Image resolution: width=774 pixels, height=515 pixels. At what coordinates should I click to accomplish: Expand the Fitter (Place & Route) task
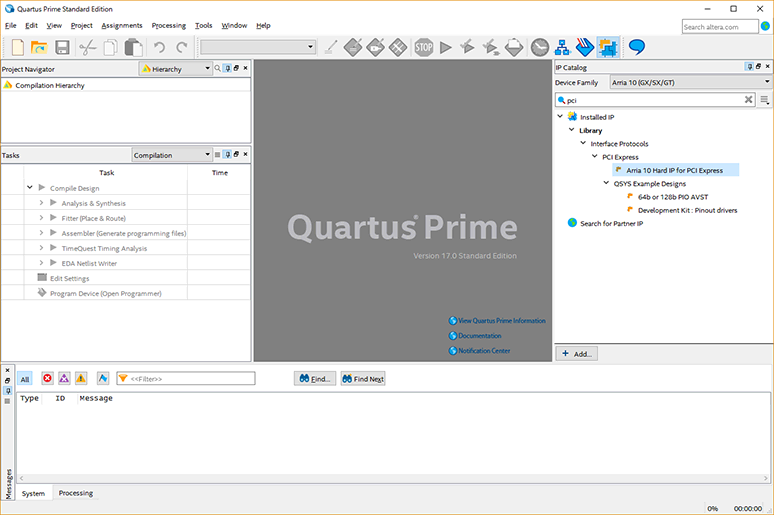click(x=41, y=218)
